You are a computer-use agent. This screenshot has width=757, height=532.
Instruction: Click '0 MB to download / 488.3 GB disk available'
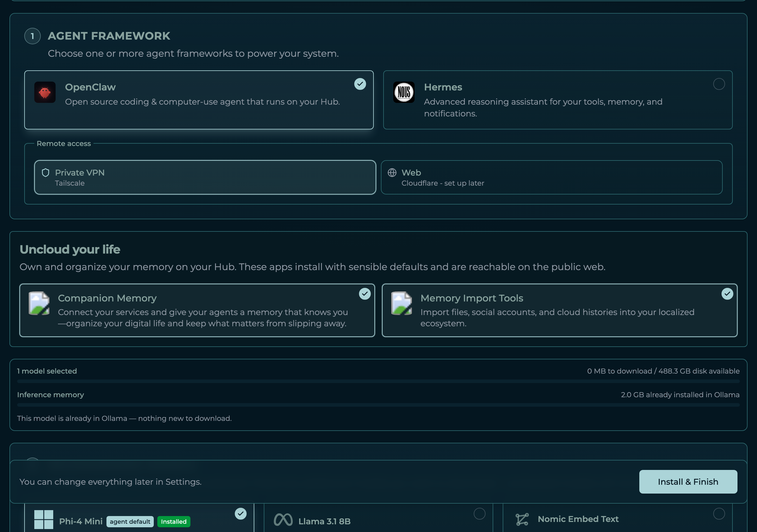(663, 371)
